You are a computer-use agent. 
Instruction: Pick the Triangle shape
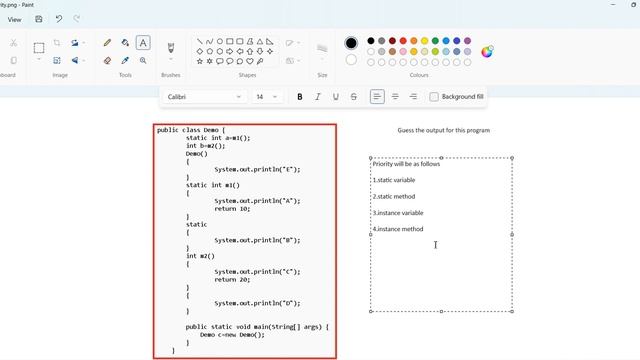(x=260, y=41)
